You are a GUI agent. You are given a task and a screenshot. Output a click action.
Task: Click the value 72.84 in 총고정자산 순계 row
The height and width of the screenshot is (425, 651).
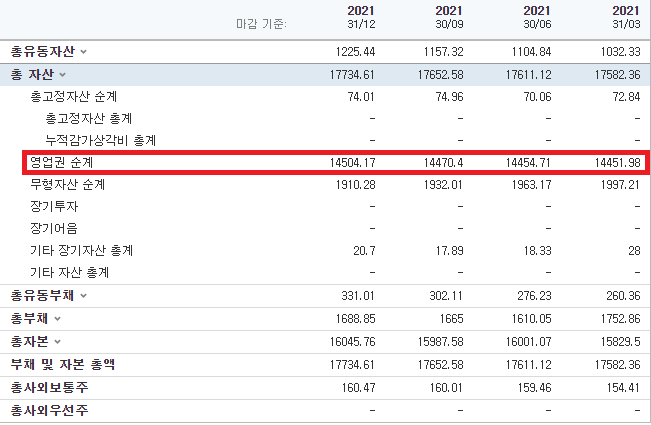tap(626, 97)
